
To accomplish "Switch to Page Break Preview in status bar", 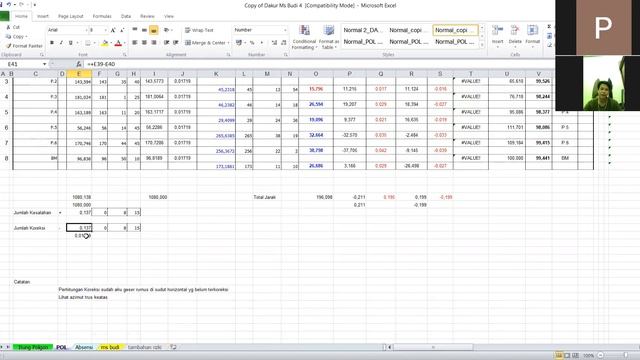I will (x=575, y=356).
